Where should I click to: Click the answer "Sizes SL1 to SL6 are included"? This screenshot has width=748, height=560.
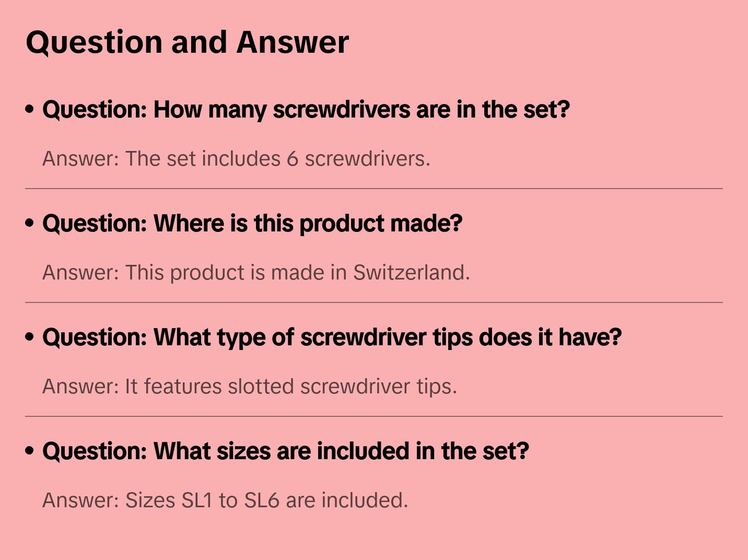(x=225, y=500)
